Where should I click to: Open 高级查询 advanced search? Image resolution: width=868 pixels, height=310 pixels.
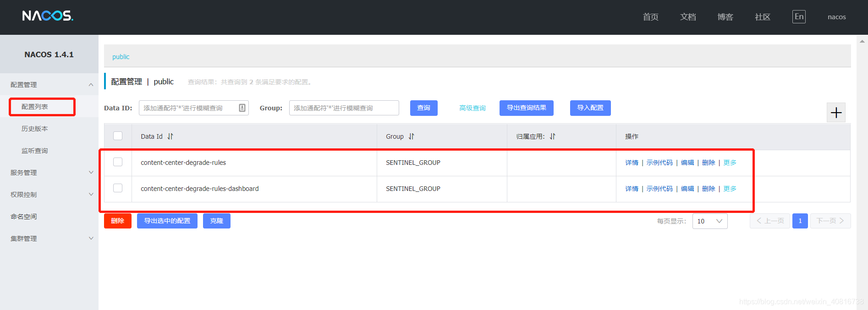click(x=472, y=108)
